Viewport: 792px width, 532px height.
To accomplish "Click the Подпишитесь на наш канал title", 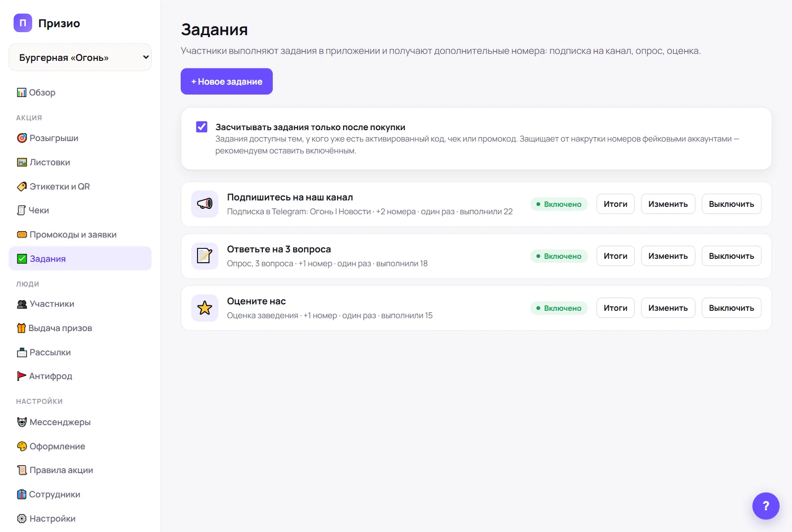I will 290,197.
